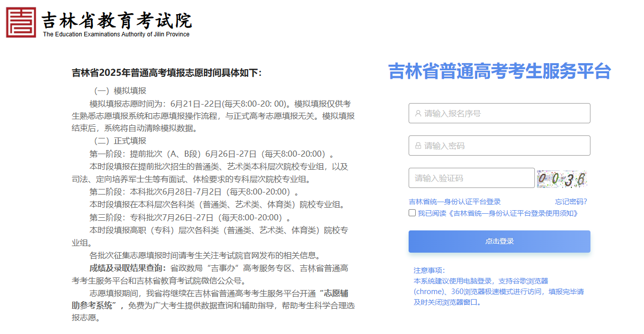Enable the 我已阅读 agreement checkbox
This screenshot has height=334, width=644.
(412, 212)
